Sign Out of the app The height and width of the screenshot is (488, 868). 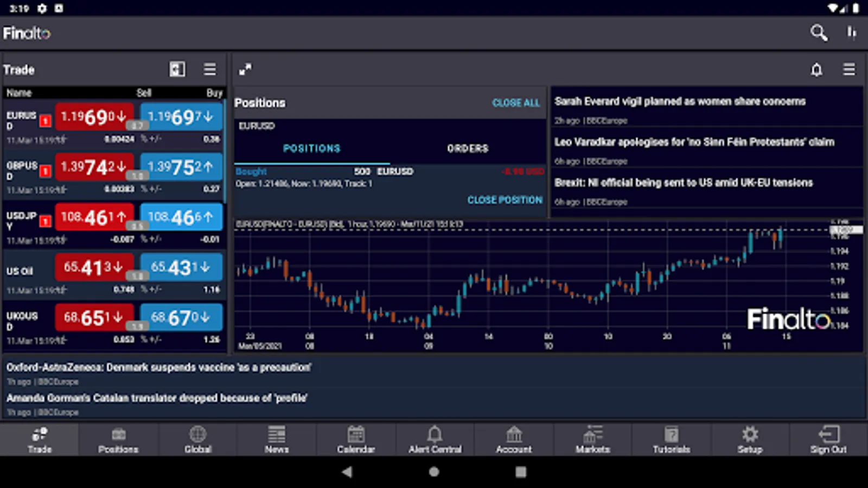click(x=828, y=440)
